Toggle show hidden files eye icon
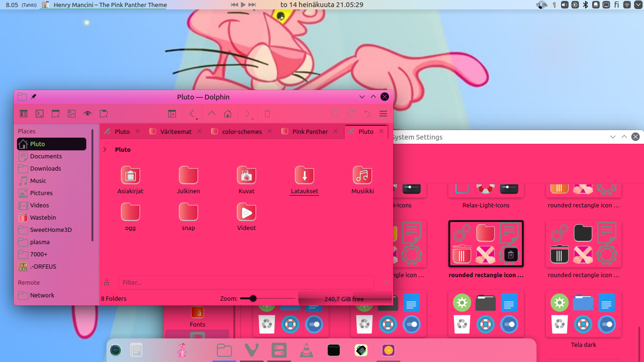644x362 pixels. coord(88,114)
